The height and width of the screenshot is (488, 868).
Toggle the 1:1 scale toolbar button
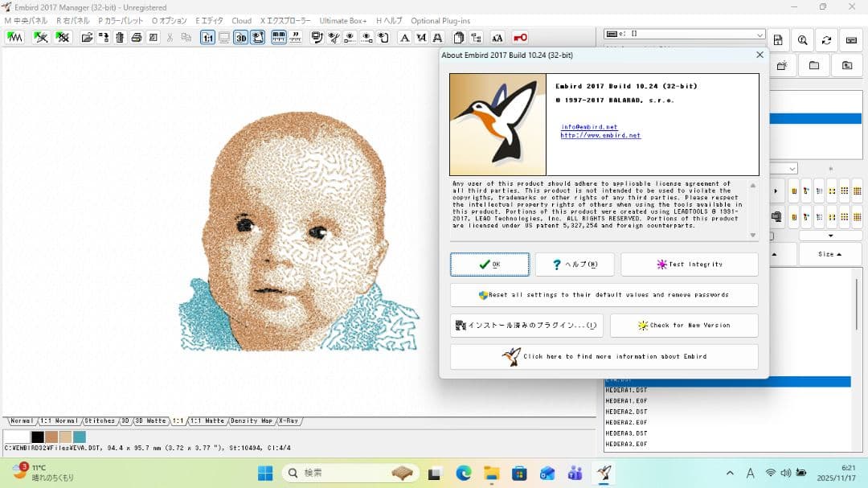(x=207, y=38)
